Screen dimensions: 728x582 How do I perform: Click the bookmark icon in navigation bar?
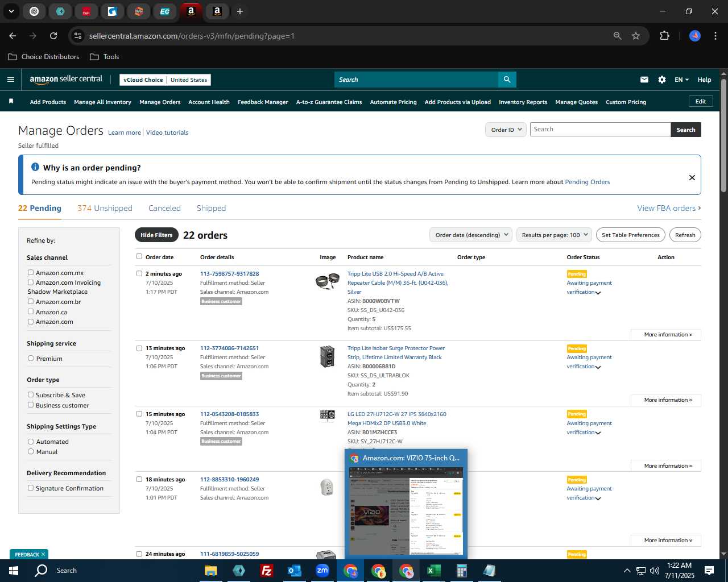click(x=11, y=101)
